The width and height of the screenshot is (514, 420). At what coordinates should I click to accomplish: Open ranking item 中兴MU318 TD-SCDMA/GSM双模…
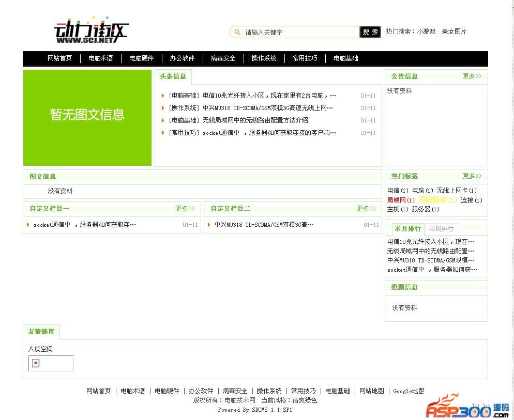[430, 260]
